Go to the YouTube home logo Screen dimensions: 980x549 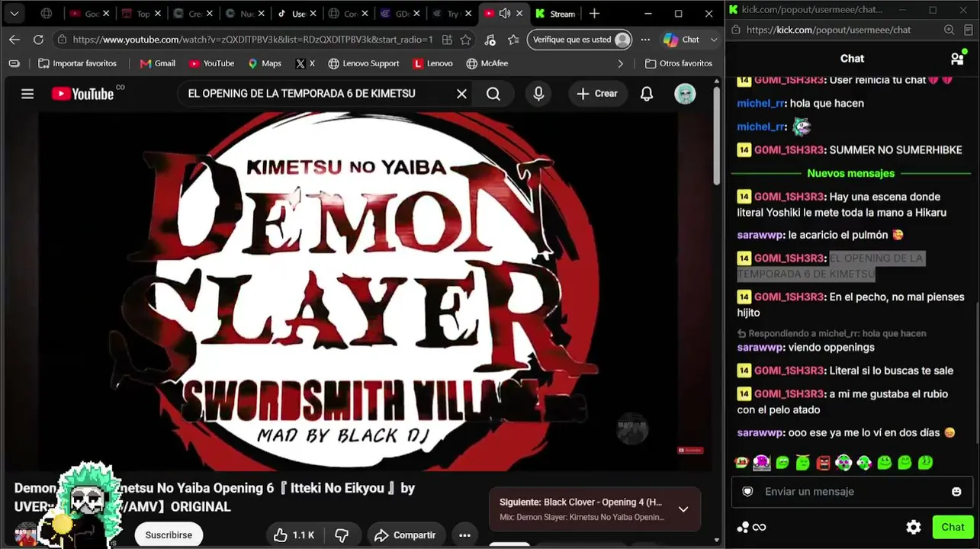point(82,94)
